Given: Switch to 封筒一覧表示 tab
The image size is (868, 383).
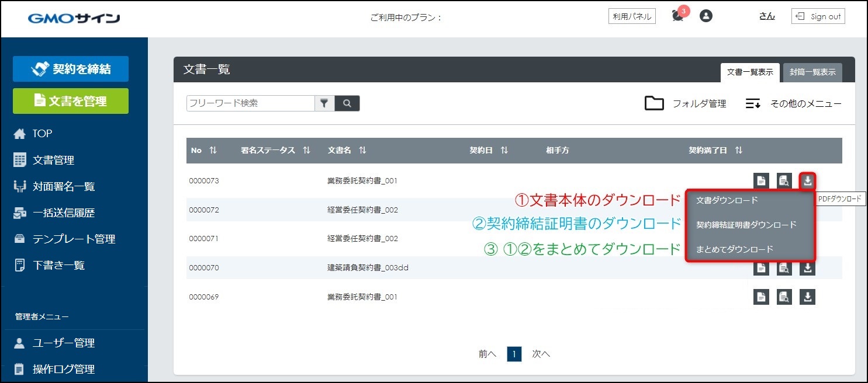Looking at the screenshot, I should [812, 72].
